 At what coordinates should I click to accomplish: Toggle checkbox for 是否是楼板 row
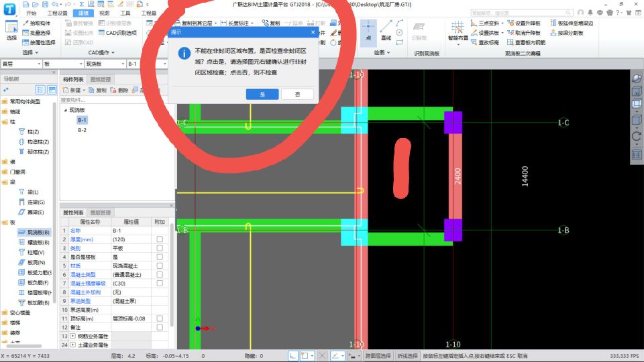coord(160,257)
